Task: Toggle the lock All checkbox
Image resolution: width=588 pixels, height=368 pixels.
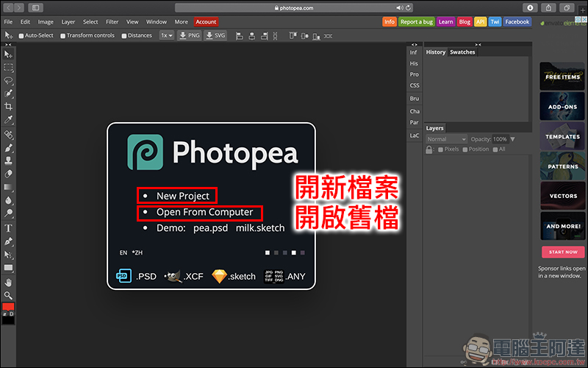Action: (495, 149)
